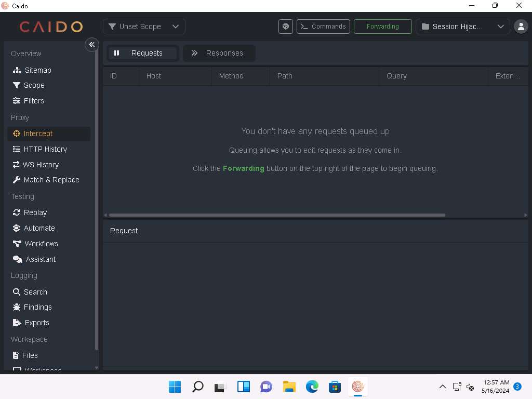This screenshot has height=399, width=532.
Task: Click the horizontal scrollbar under request table
Action: pyautogui.click(x=276, y=215)
